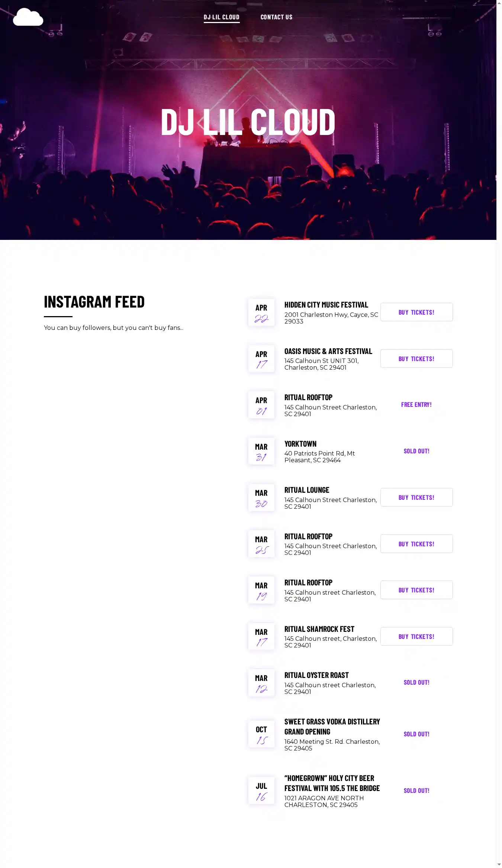Screen dimensions: 502x868
Task: Click the scrollbar down arrow
Action: click(499, 864)
